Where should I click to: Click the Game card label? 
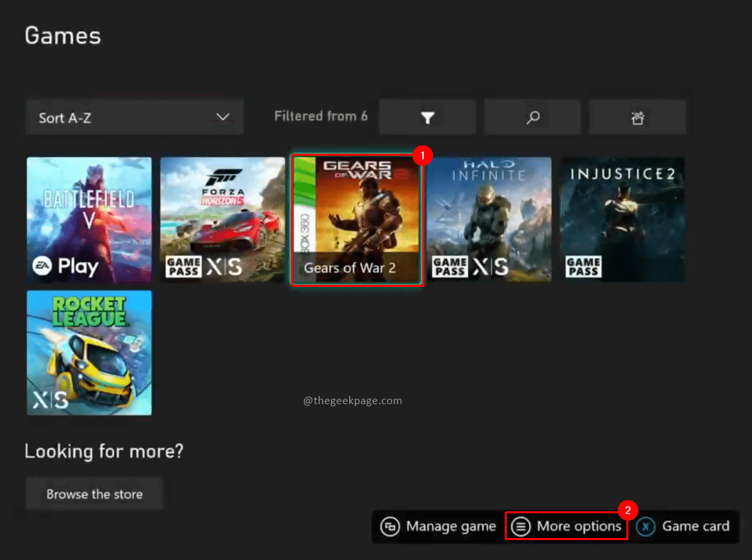(696, 526)
